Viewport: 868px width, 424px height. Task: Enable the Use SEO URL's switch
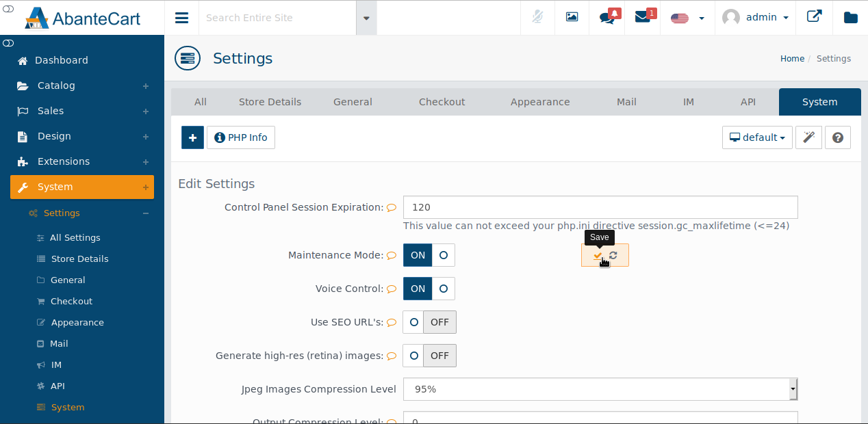coord(429,322)
